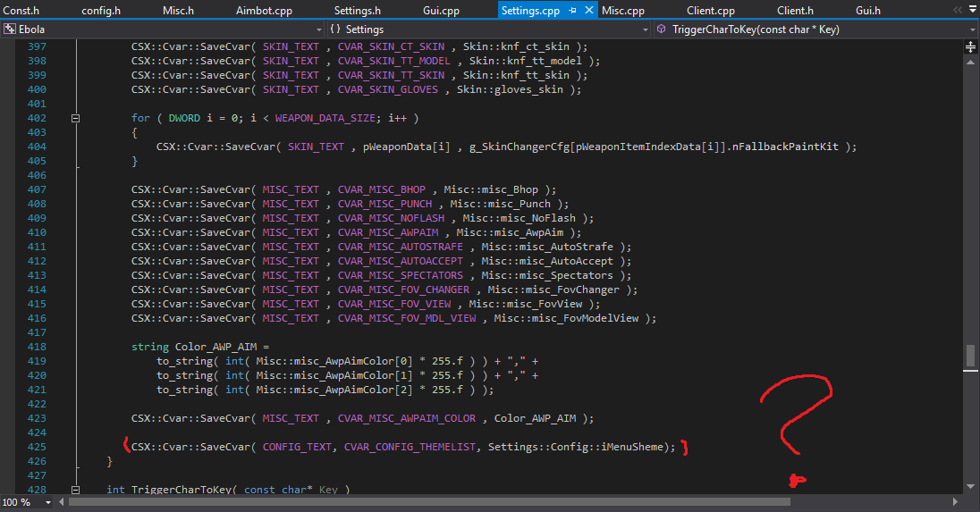Click the horizontal scrollbar thumb
This screenshot has height=512, width=980.
coord(429,502)
